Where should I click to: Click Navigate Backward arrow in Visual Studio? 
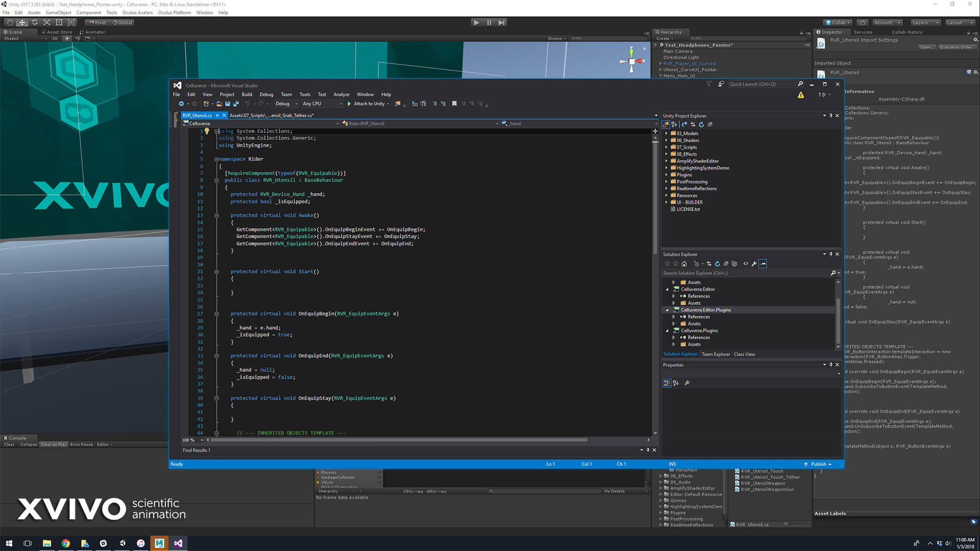tap(181, 104)
